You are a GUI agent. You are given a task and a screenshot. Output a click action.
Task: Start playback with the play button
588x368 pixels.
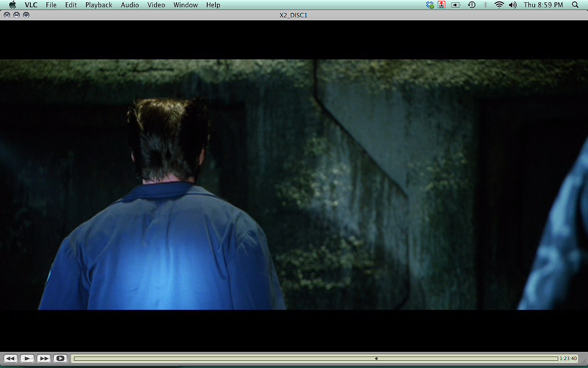tap(27, 358)
